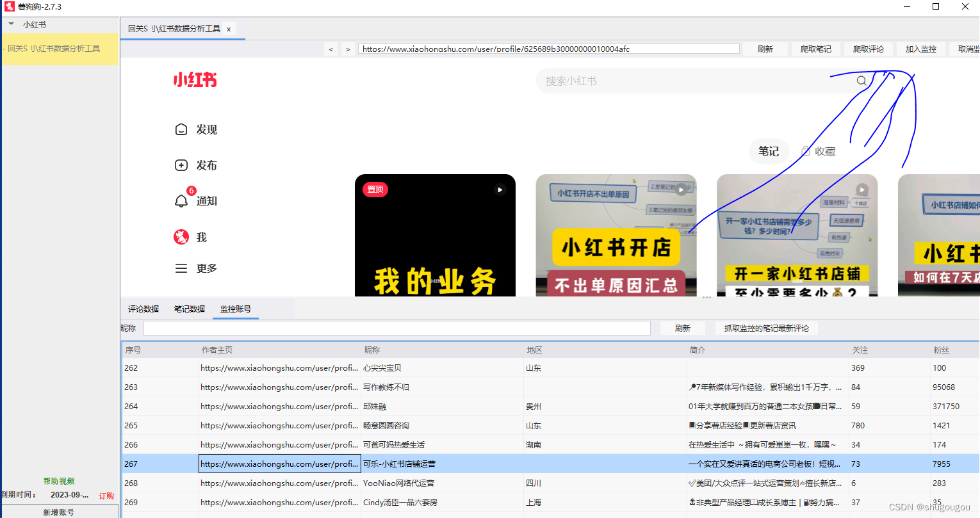Click the 爬取笔记 button
Screen dimensions: 980x518
click(x=816, y=49)
